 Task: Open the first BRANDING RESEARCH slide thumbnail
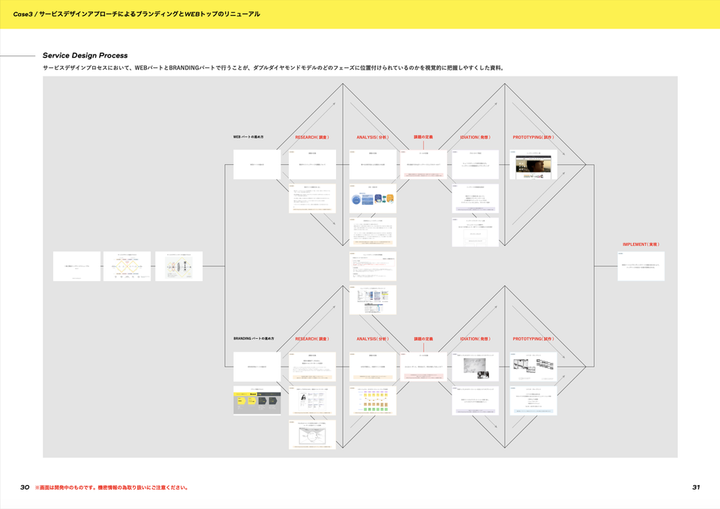(x=312, y=367)
